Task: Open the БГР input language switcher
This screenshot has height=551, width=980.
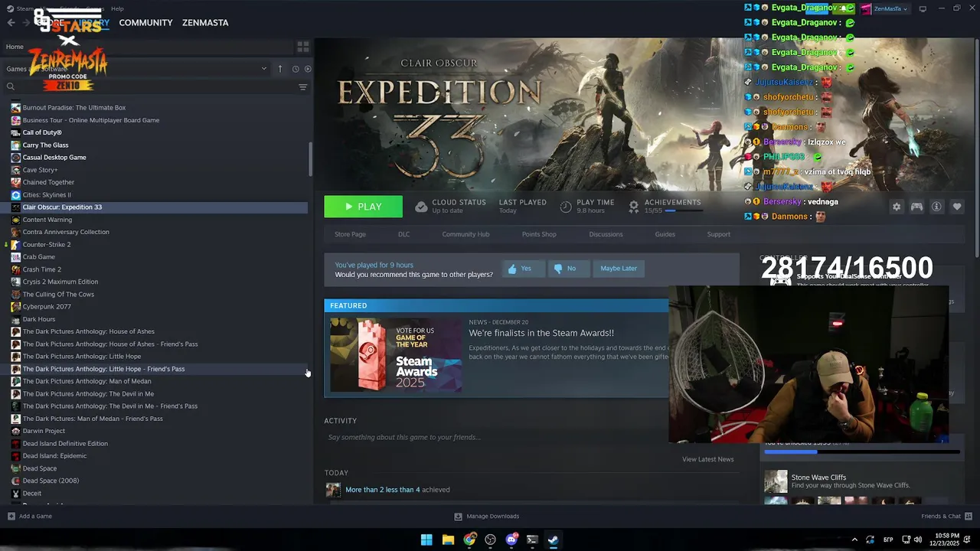Action: (x=888, y=540)
